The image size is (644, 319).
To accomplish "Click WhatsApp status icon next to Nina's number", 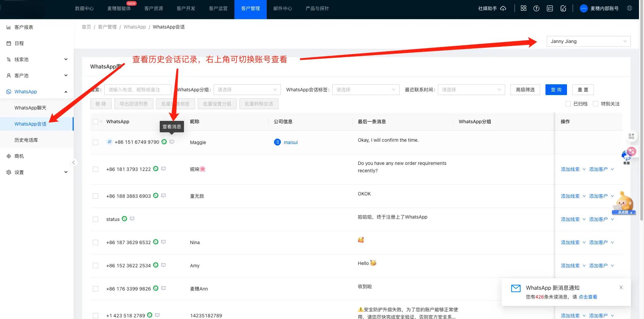I will point(156,242).
